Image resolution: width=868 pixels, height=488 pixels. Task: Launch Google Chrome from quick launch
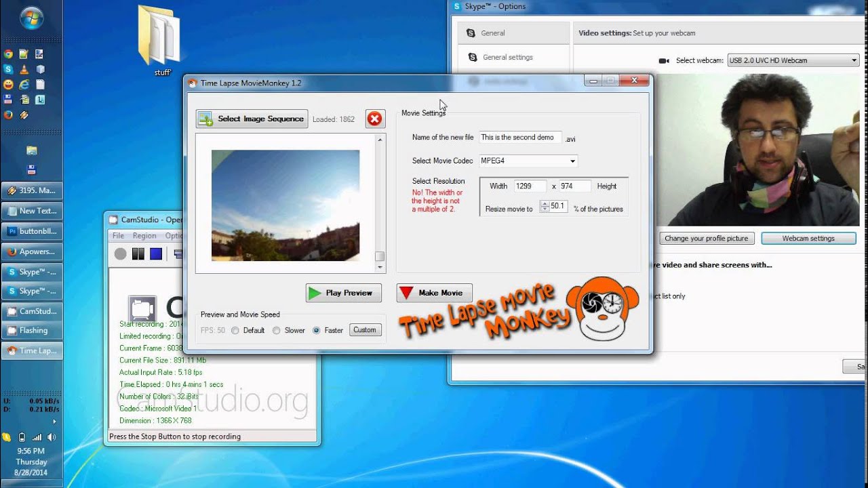(x=8, y=54)
